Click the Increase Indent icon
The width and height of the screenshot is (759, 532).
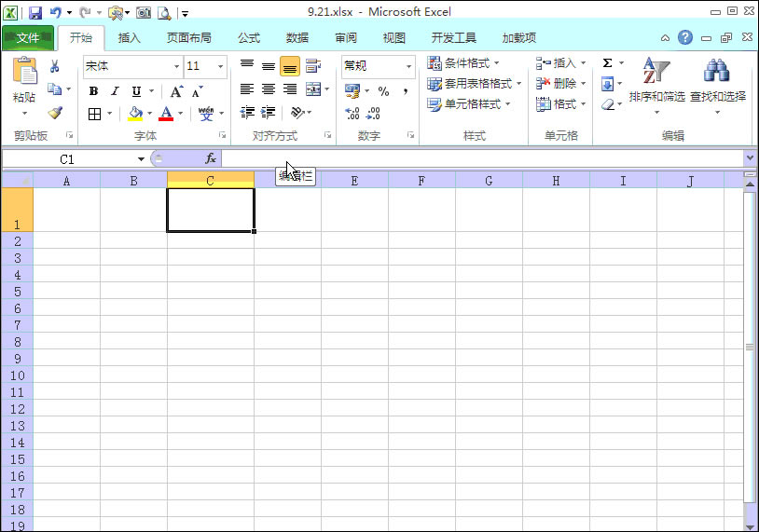point(269,113)
